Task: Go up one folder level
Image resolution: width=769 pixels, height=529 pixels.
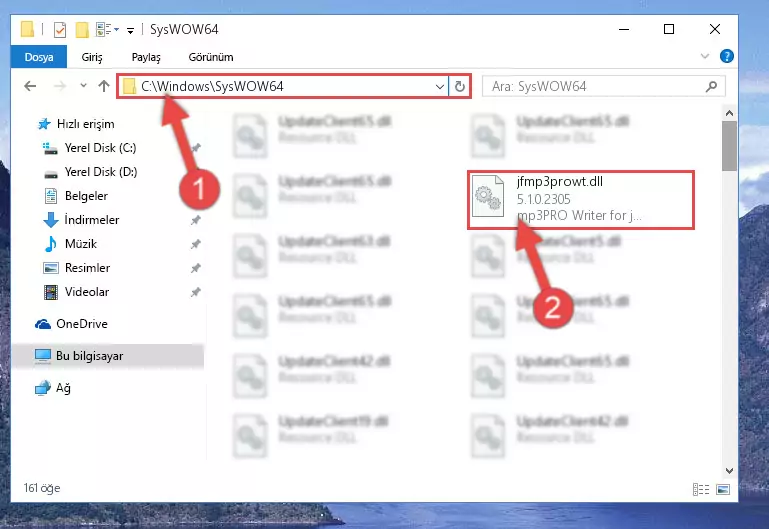Action: (x=103, y=86)
